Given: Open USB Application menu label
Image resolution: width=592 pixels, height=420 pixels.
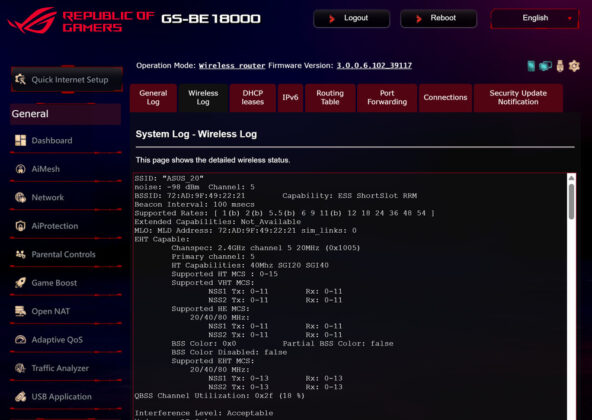Looking at the screenshot, I should (x=62, y=397).
